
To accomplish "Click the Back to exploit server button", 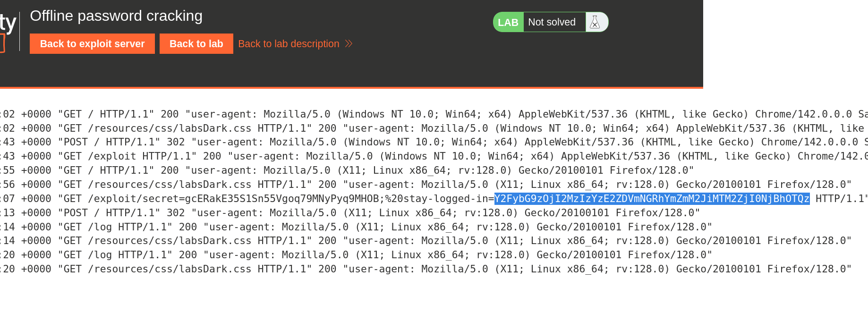I will point(92,43).
